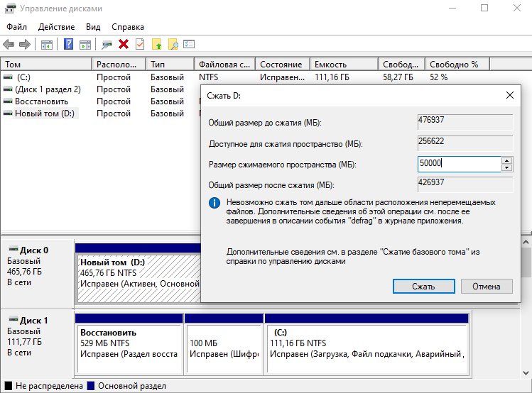532x393 pixels.
Task: Click the black Не распределена legend swatch
Action: pos(9,386)
